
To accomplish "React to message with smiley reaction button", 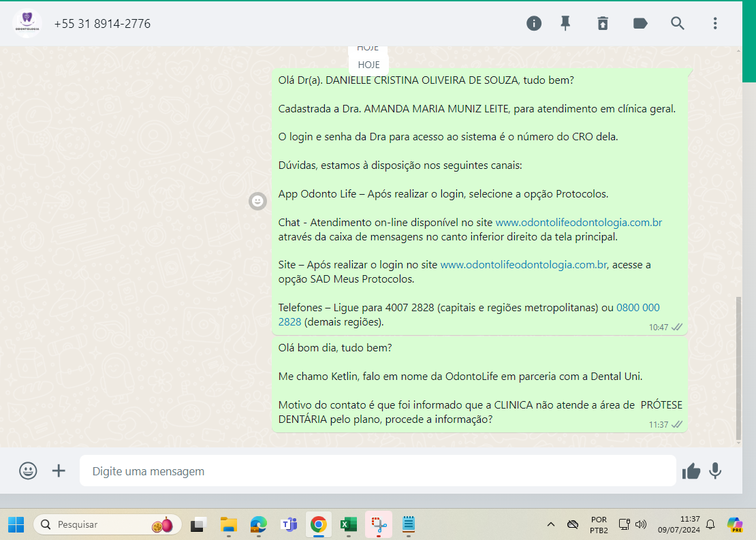I will (x=257, y=201).
